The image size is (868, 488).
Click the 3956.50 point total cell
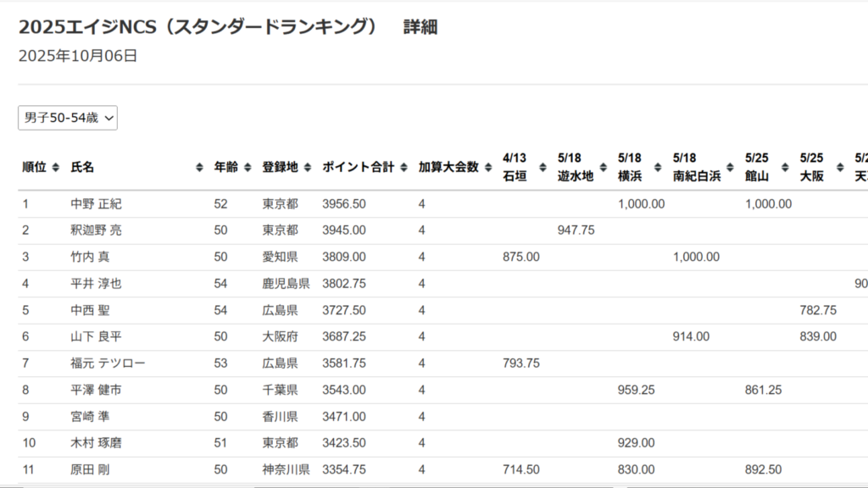[x=344, y=204]
